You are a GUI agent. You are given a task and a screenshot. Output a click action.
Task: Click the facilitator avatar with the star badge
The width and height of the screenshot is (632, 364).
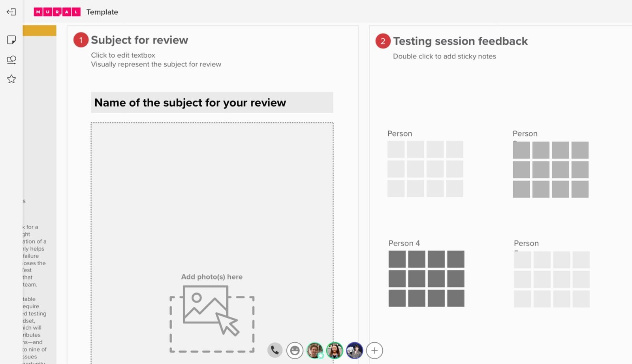(314, 350)
